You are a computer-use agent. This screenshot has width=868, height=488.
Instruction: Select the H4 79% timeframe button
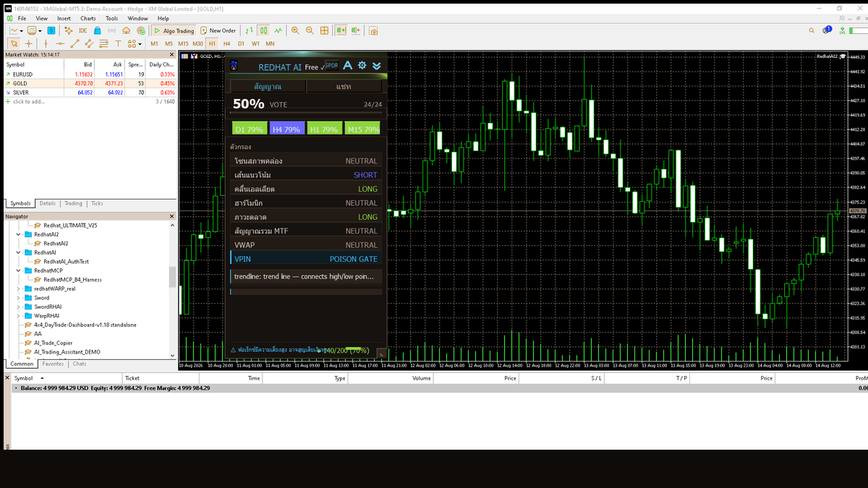click(x=286, y=129)
